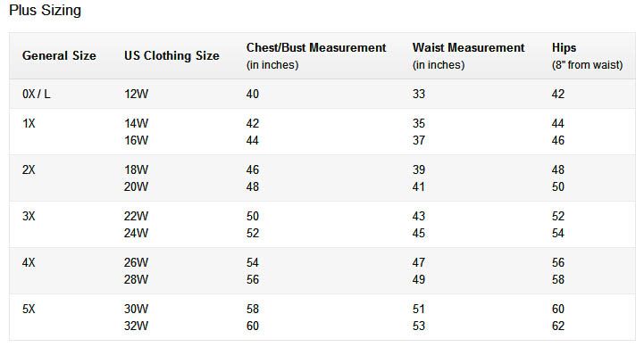Click the 4X general size cell
The width and height of the screenshot is (644, 347).
29,262
